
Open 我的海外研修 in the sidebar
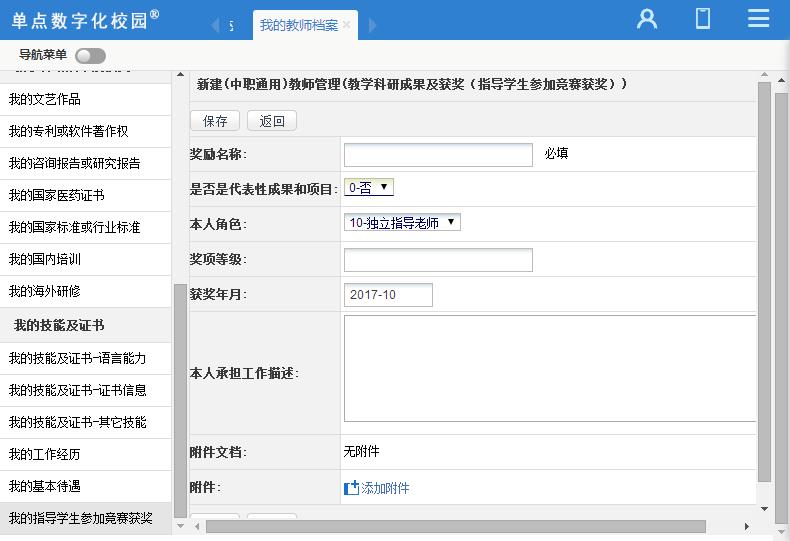tap(44, 291)
